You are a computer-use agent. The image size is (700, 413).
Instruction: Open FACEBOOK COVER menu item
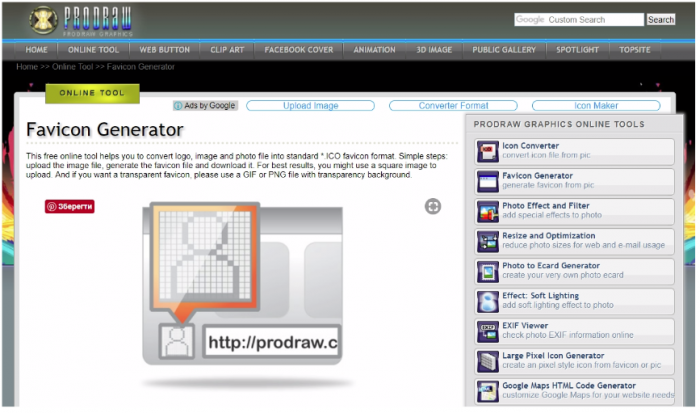(x=299, y=50)
